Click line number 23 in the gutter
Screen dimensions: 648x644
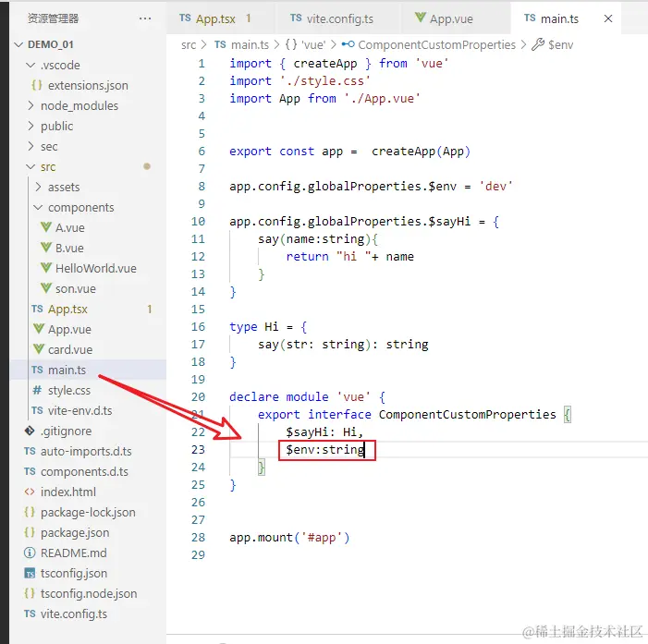(198, 449)
